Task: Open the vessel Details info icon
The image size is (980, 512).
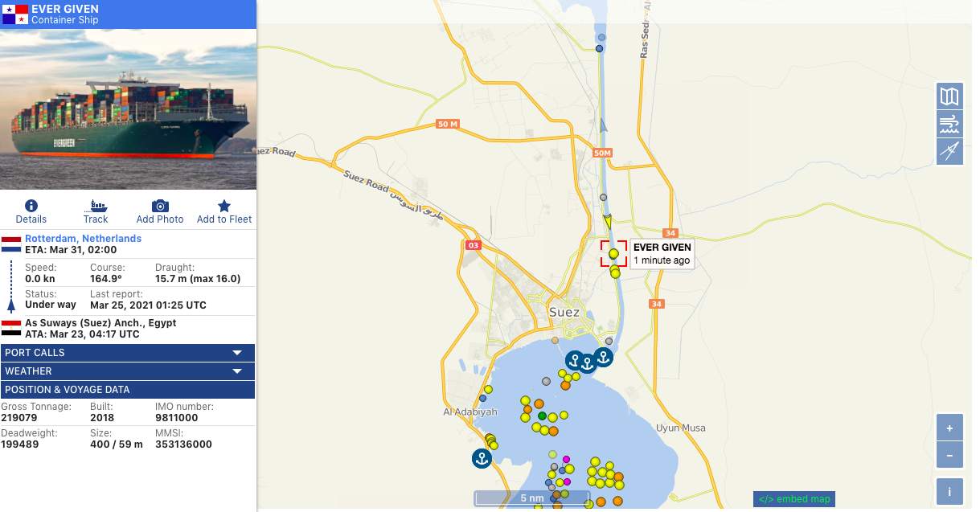Action: click(31, 206)
